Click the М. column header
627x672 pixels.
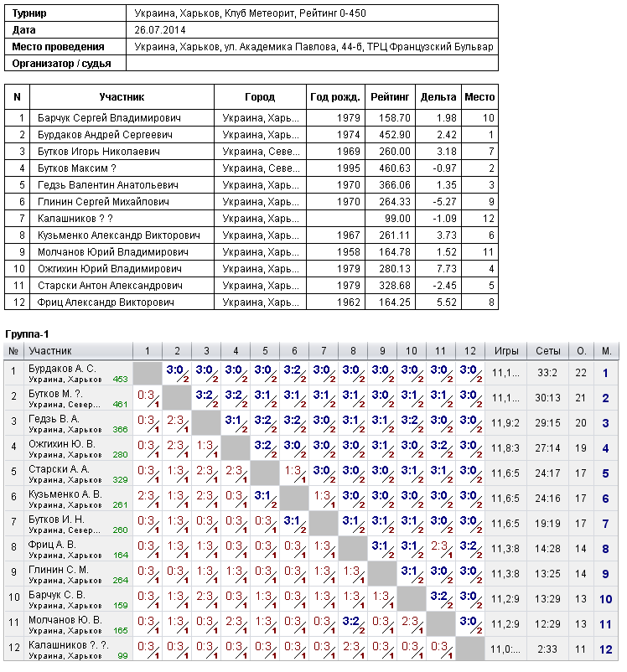click(606, 350)
